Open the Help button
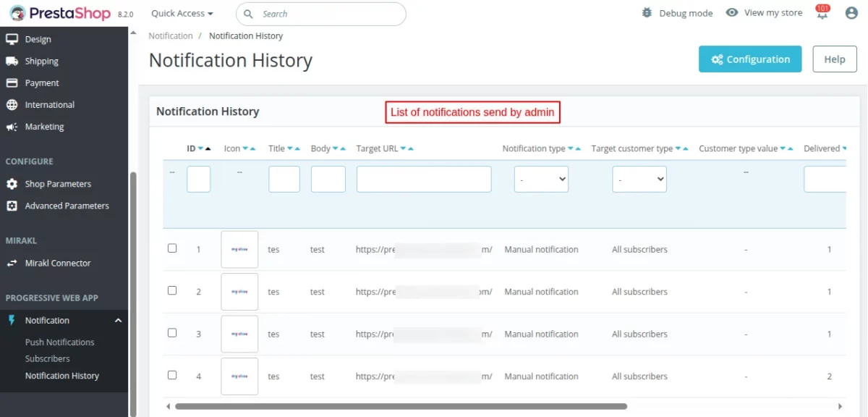 (834, 59)
